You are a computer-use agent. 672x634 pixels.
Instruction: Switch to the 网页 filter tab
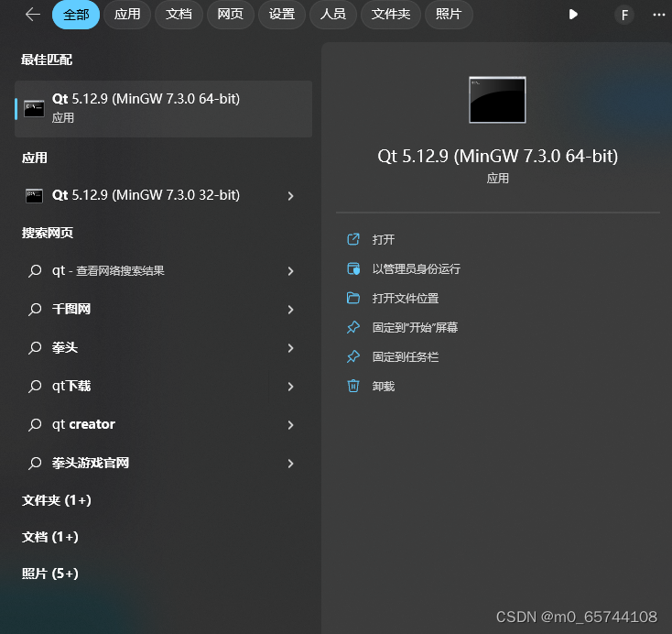coord(231,15)
